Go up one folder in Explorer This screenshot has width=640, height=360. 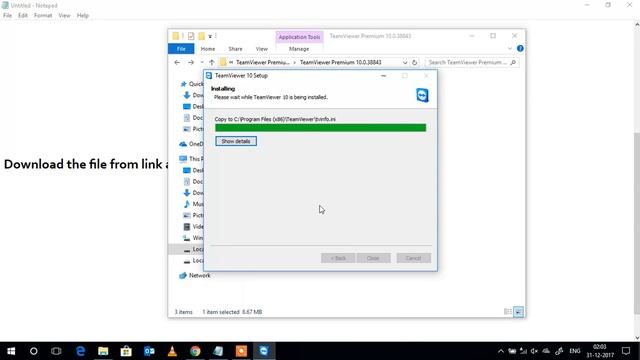(211, 62)
